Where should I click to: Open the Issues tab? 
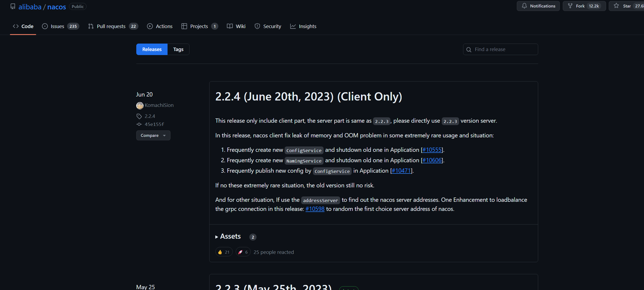pos(60,26)
